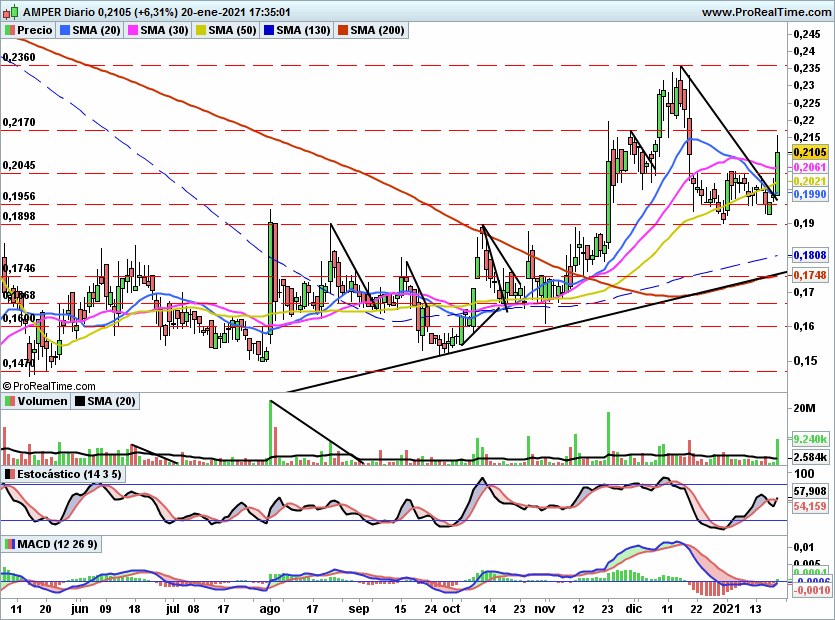The width and height of the screenshot is (835, 620).
Task: Click the light blue SMA (20) price legend swatch
Action: pyautogui.click(x=65, y=30)
